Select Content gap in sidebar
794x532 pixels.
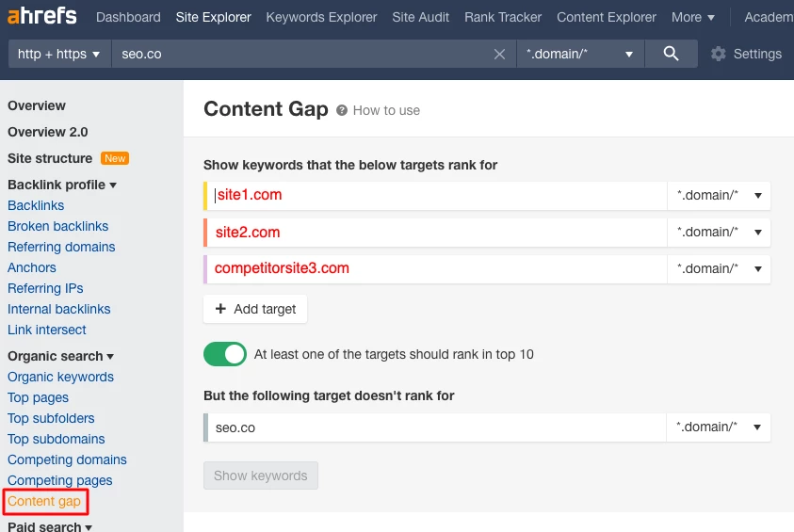(44, 502)
